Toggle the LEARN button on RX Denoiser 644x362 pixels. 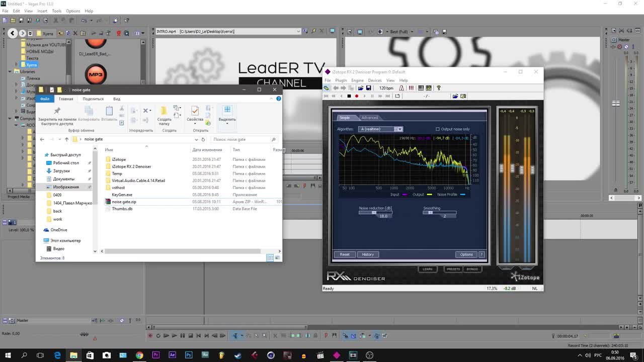427,269
